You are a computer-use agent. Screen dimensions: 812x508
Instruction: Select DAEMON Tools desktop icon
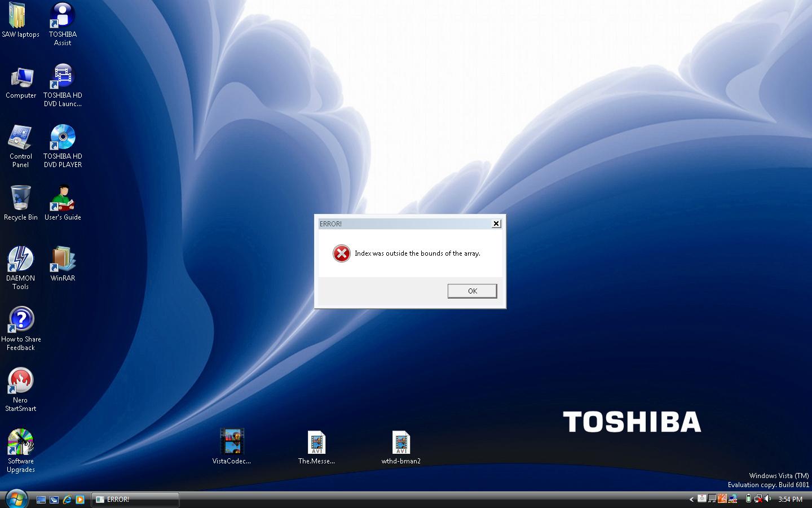20,268
